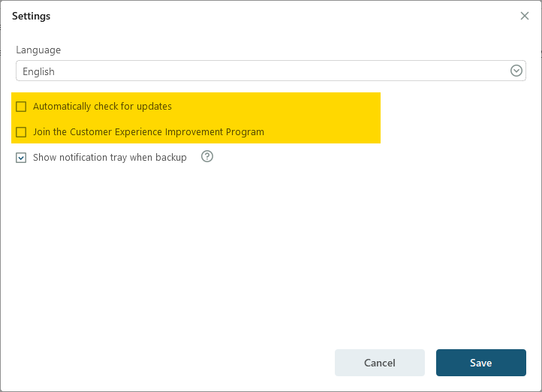Close the Settings dialog with X
The width and height of the screenshot is (542, 392).
pyautogui.click(x=525, y=16)
